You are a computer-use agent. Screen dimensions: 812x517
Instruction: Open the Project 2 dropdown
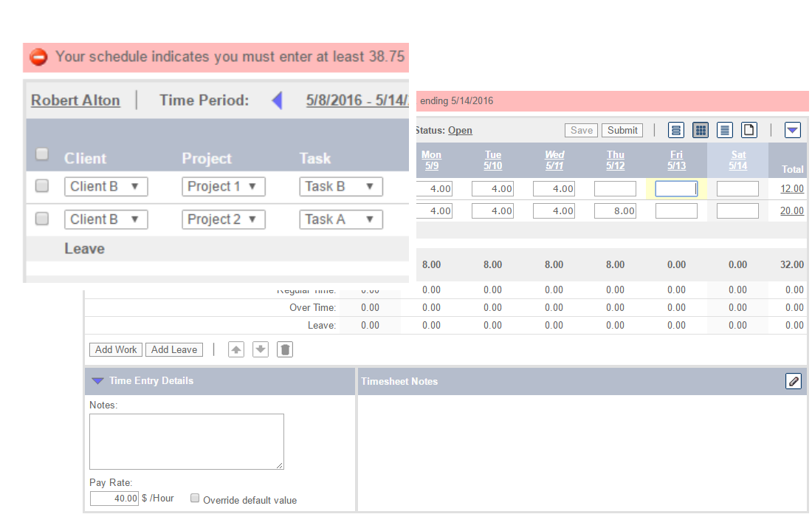[x=223, y=219]
